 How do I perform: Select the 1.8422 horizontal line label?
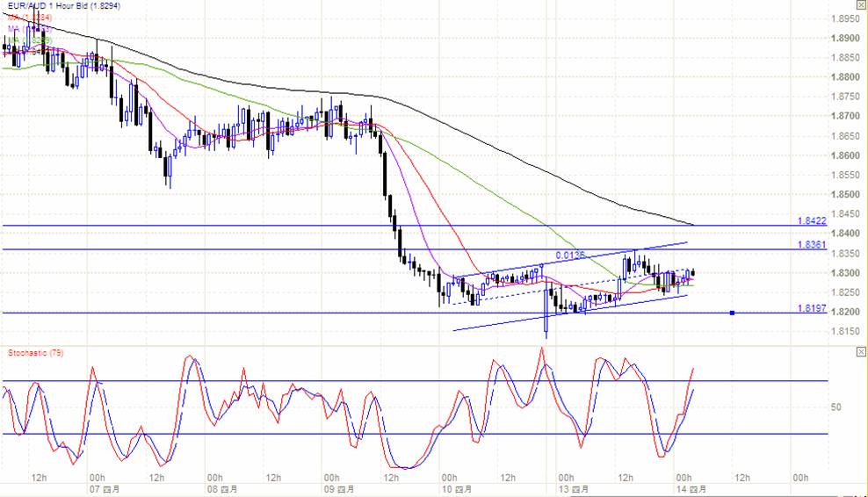coord(812,220)
